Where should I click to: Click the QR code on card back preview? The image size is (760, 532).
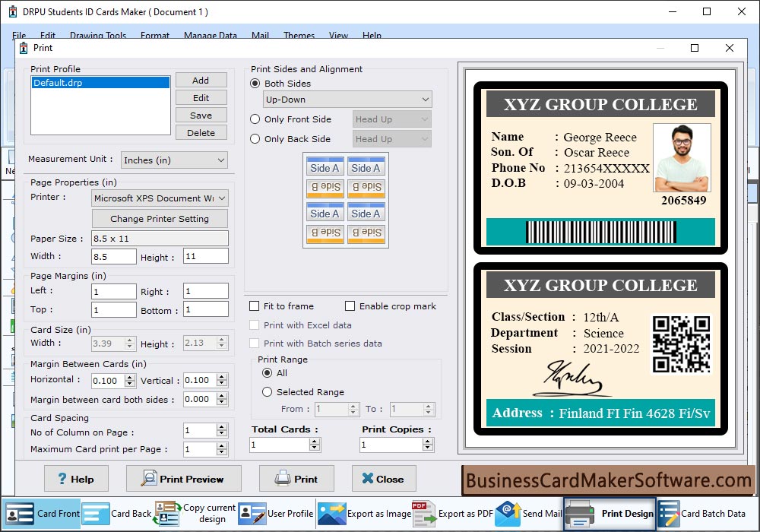(681, 344)
